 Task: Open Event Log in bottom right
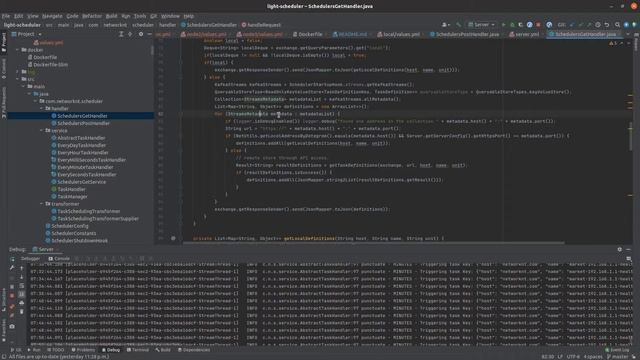[x=617, y=350]
